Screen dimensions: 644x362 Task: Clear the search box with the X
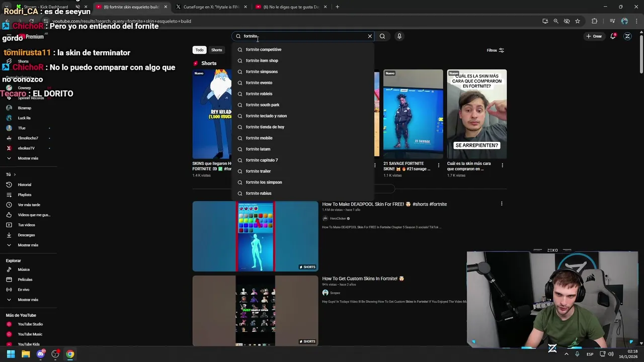pos(370,36)
